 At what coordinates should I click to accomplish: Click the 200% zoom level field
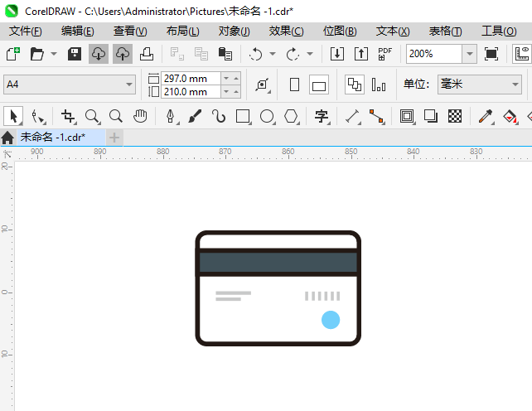[x=434, y=54]
